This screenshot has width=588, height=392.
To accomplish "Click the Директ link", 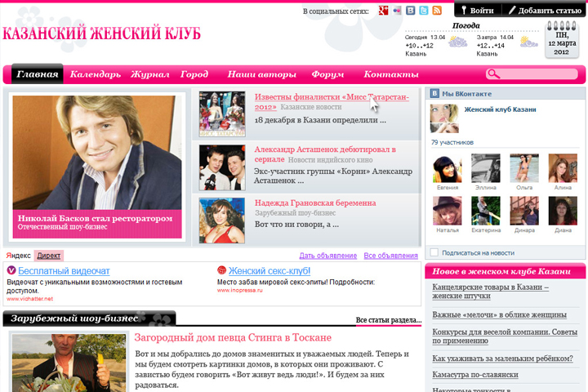I will [49, 256].
